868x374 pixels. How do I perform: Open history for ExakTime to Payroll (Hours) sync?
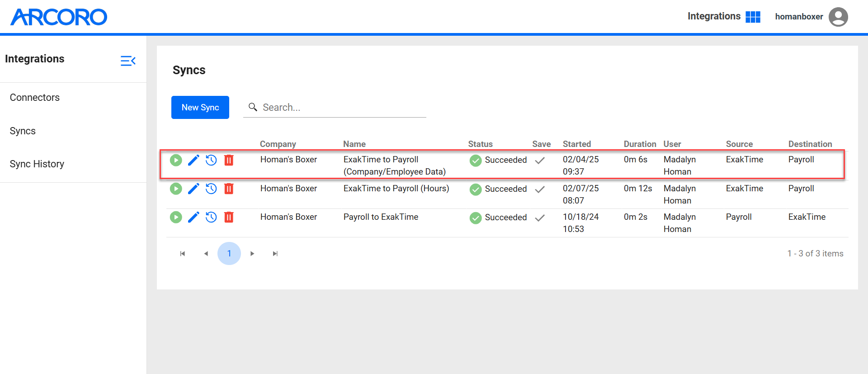tap(211, 189)
